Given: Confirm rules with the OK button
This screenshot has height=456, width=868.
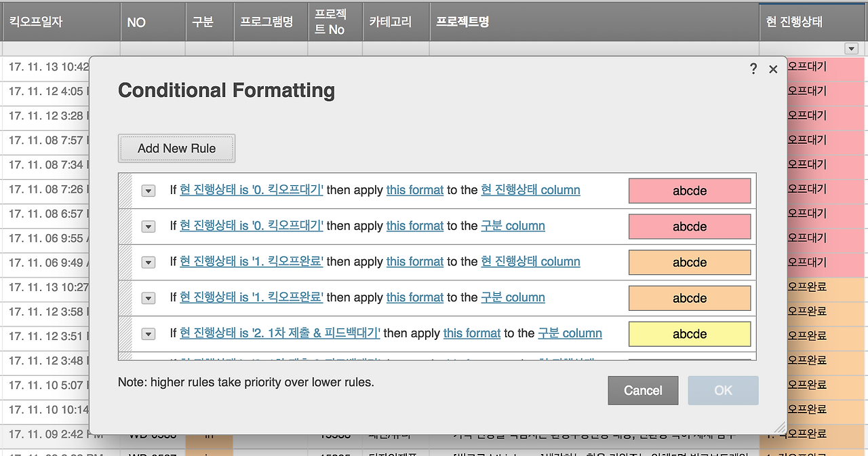Looking at the screenshot, I should [723, 390].
